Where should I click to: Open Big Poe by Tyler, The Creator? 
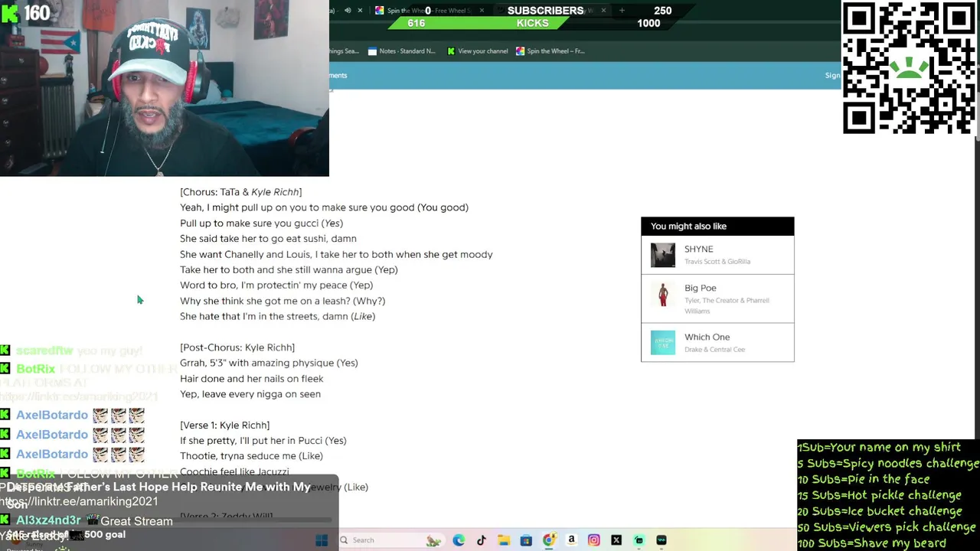pyautogui.click(x=717, y=298)
